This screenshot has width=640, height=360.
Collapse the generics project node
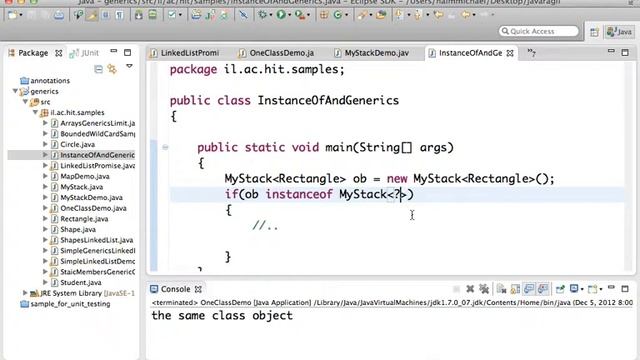click(x=15, y=91)
